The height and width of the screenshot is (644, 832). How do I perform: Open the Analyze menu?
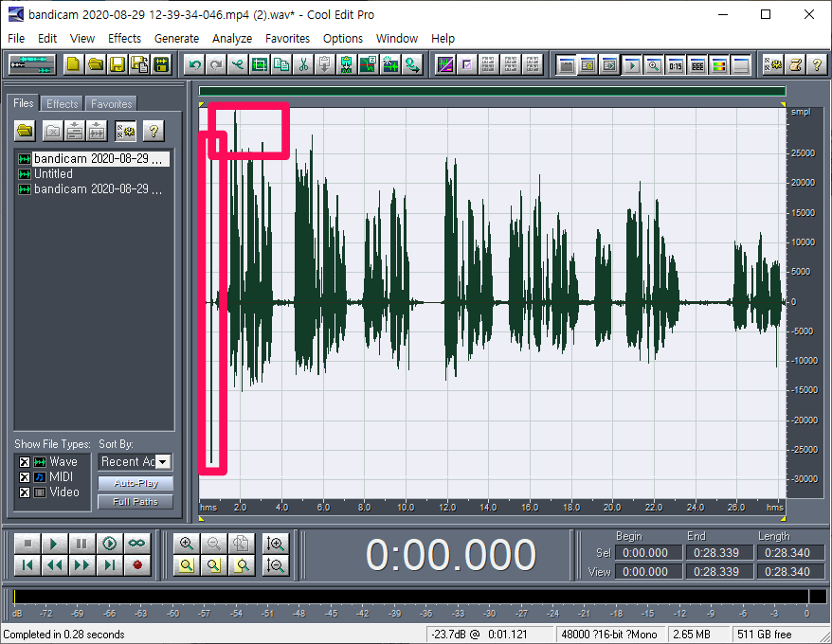[x=232, y=38]
